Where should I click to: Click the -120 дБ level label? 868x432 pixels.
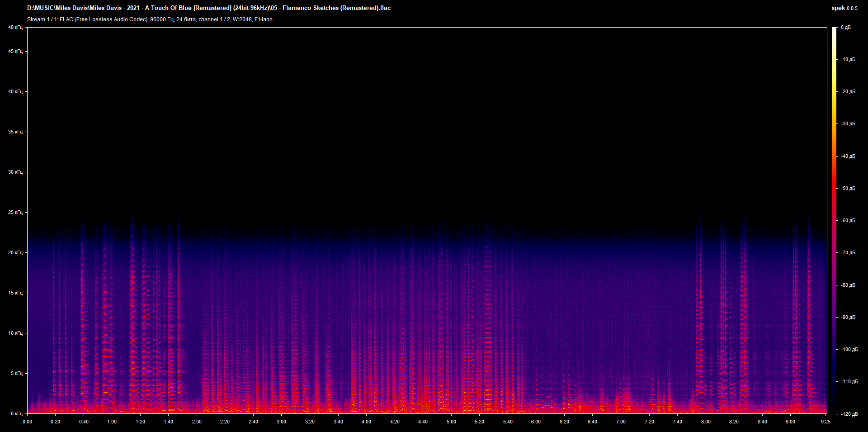tap(849, 414)
